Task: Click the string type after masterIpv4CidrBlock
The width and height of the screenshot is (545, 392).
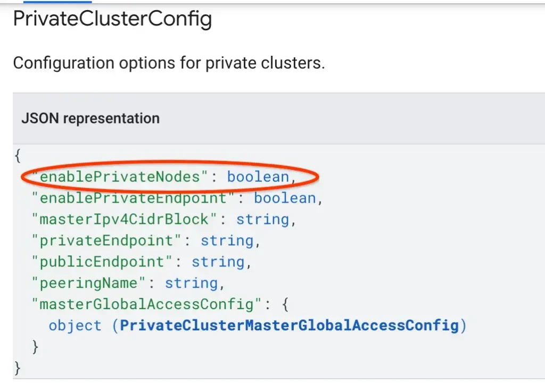Action: pos(263,220)
